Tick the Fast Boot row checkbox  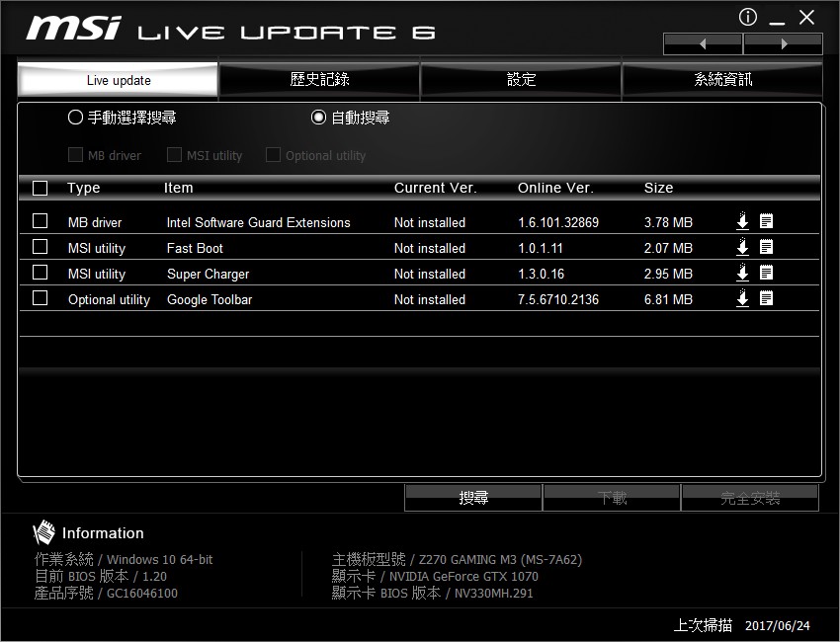[x=41, y=247]
